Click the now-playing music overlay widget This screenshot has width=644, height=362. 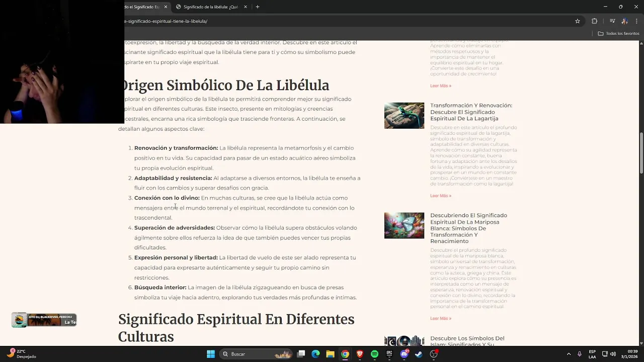44,320
